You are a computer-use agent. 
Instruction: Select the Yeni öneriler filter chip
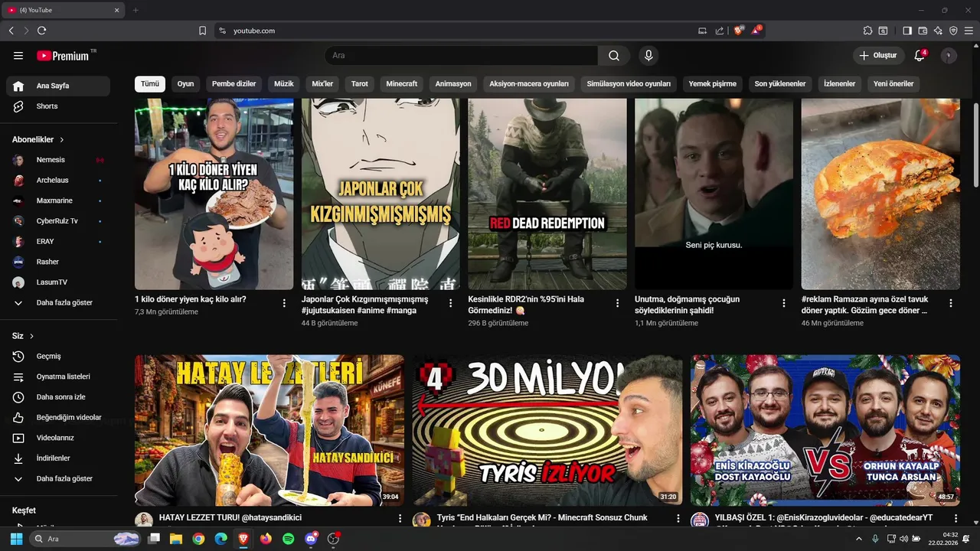pyautogui.click(x=893, y=83)
